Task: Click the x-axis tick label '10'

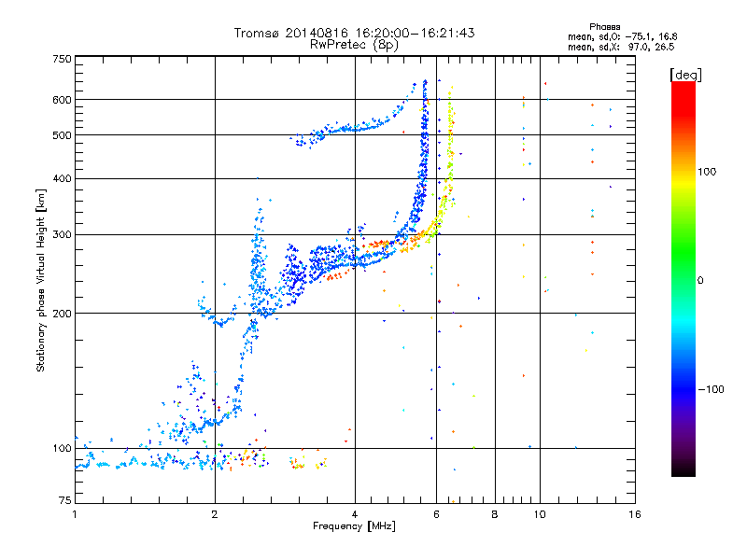Action: [x=540, y=514]
